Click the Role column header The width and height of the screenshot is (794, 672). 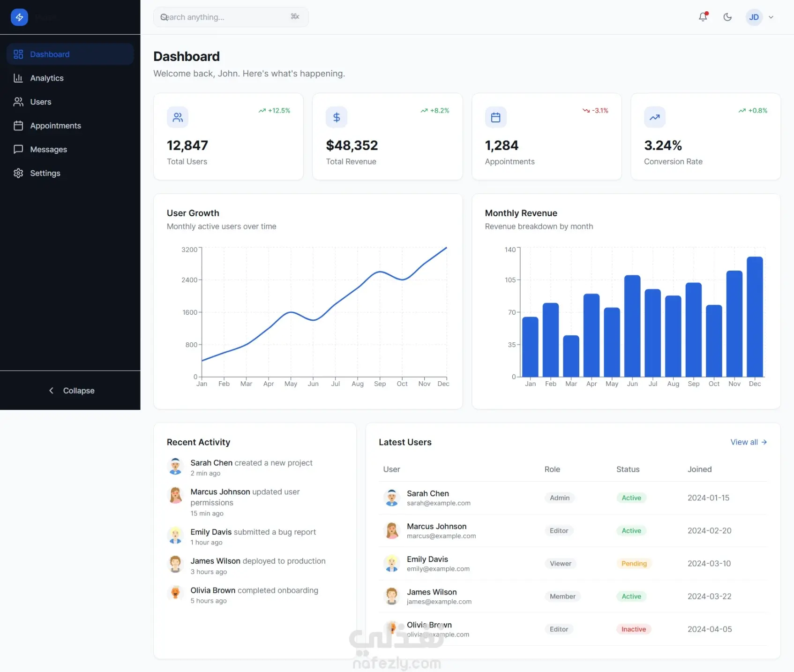point(552,469)
